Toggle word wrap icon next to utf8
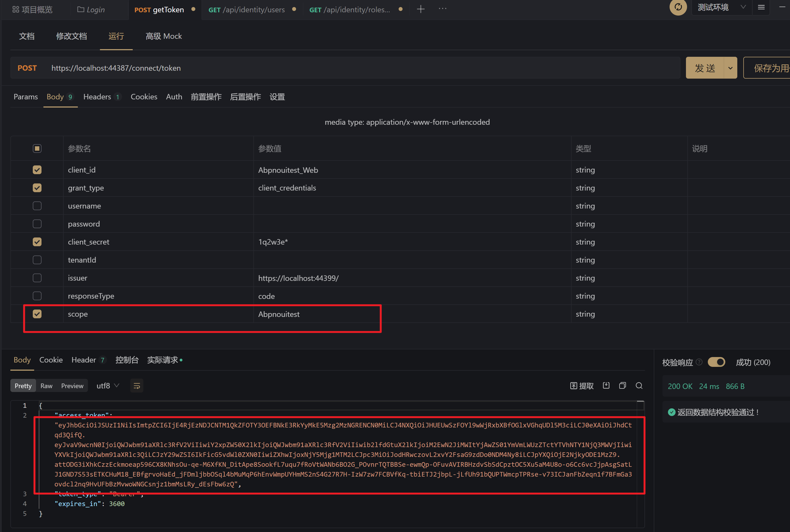790x532 pixels. tap(137, 385)
